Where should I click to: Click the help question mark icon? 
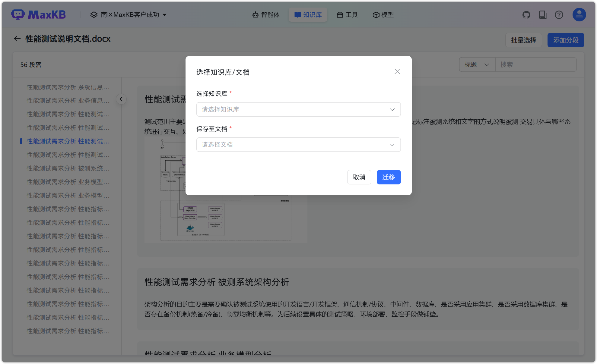tap(559, 14)
